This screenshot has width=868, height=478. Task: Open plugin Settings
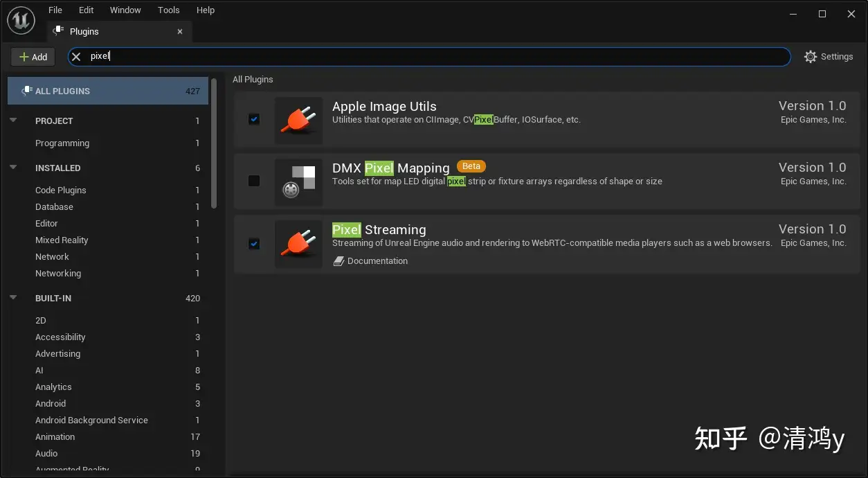[x=829, y=57]
